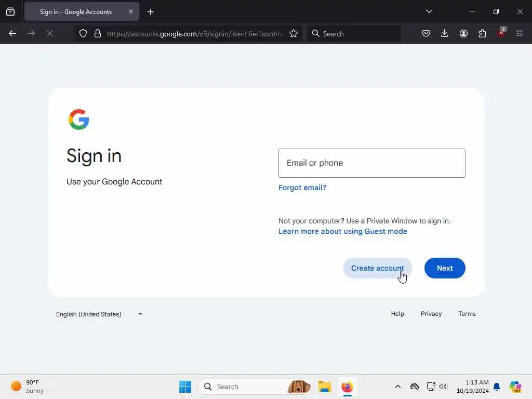Select the Sign in - Google Accounts tab
This screenshot has width=532, height=399.
pos(82,12)
